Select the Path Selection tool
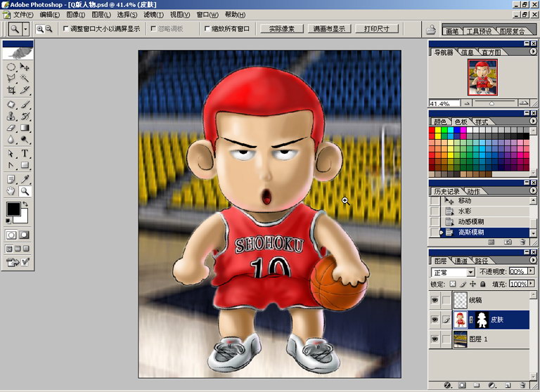 pos(11,153)
